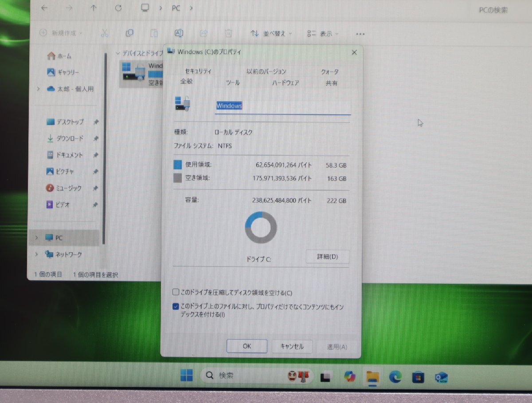
Task: Click the pin icon next to ダウンロード
Action: [x=96, y=138]
